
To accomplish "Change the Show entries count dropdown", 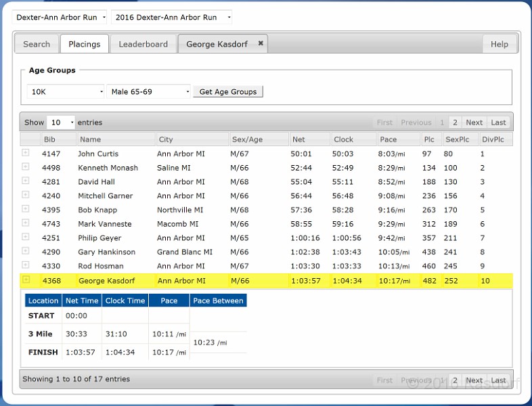I will [61, 122].
